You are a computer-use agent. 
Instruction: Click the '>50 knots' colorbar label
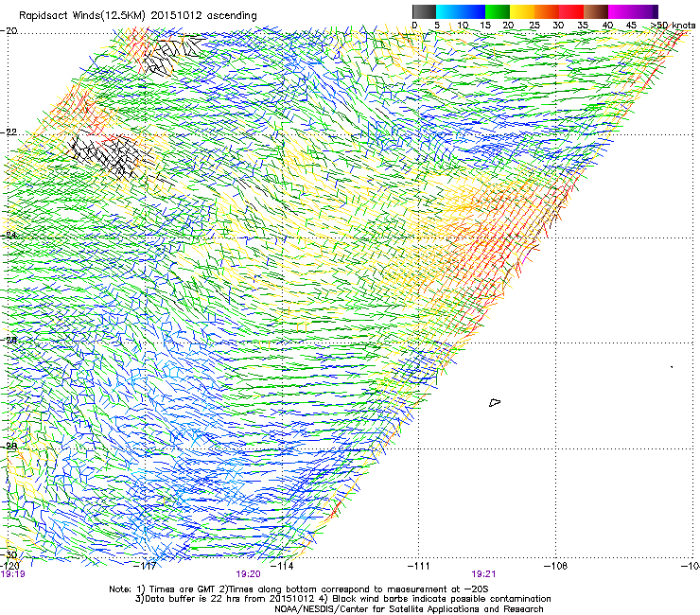[674, 26]
